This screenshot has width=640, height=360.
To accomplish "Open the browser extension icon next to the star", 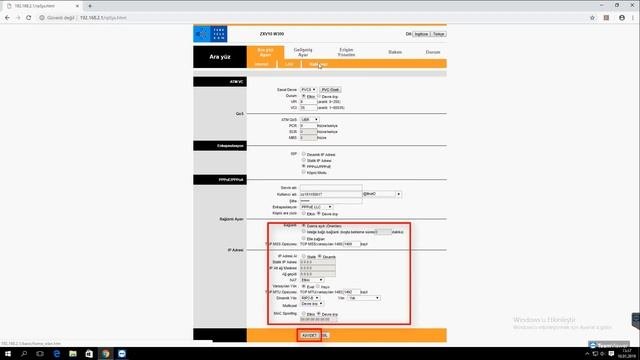I will pos(607,18).
